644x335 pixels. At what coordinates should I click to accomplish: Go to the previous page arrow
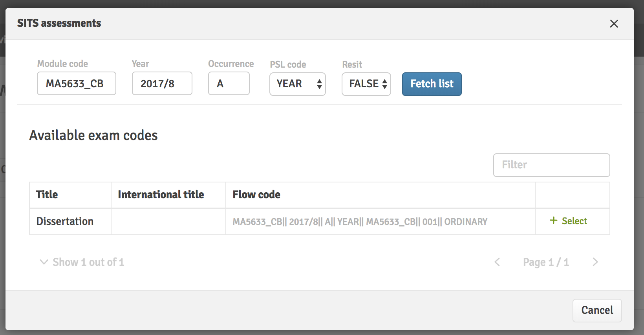pyautogui.click(x=497, y=262)
